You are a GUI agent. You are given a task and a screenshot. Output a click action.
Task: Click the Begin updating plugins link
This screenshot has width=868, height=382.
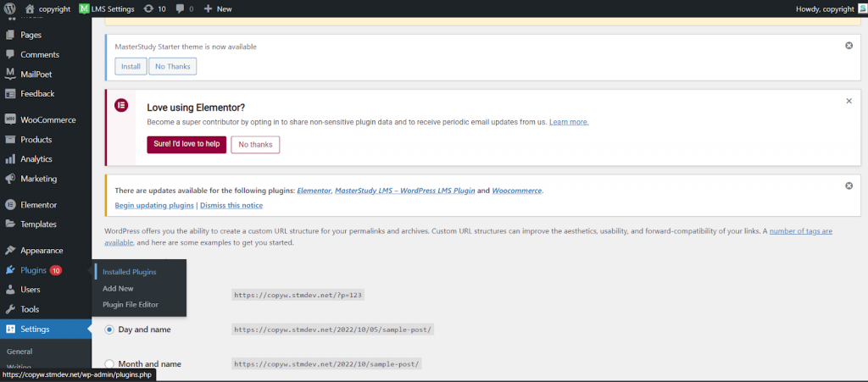click(x=154, y=205)
